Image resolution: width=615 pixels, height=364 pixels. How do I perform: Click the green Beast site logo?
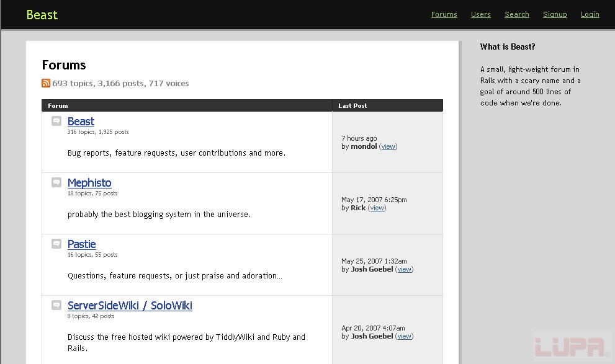[42, 15]
